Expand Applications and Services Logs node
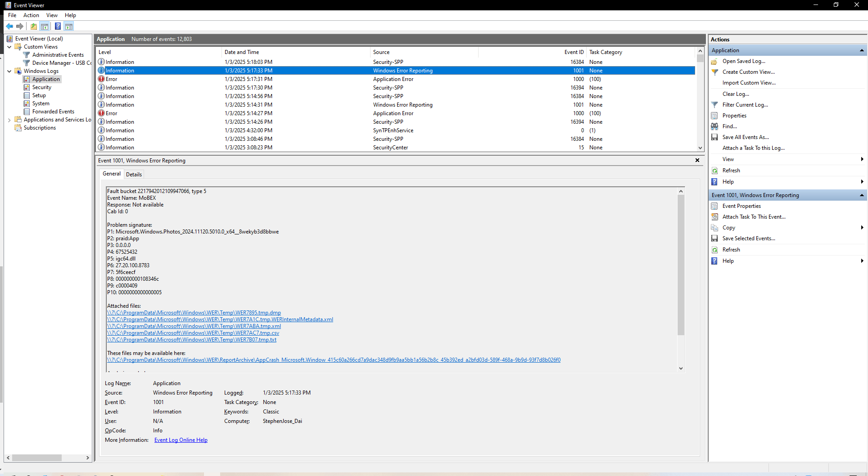The image size is (868, 476). [x=9, y=120]
